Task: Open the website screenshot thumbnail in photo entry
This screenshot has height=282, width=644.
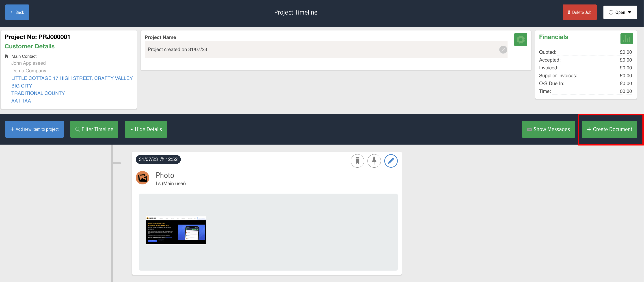Action: point(176,231)
